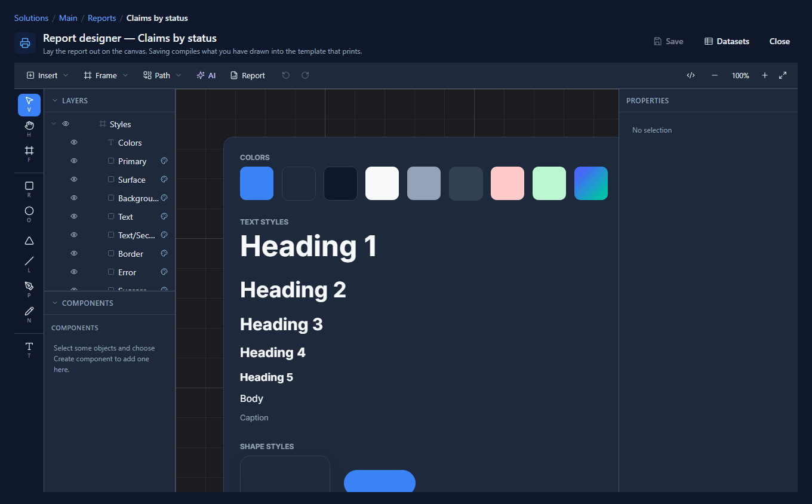Open the Insert dropdown menu

coord(48,75)
